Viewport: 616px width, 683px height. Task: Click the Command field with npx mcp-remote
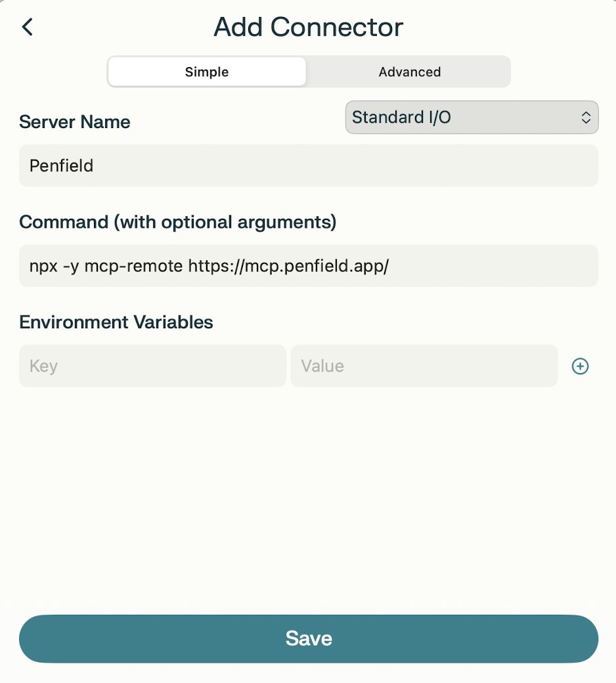coord(309,266)
